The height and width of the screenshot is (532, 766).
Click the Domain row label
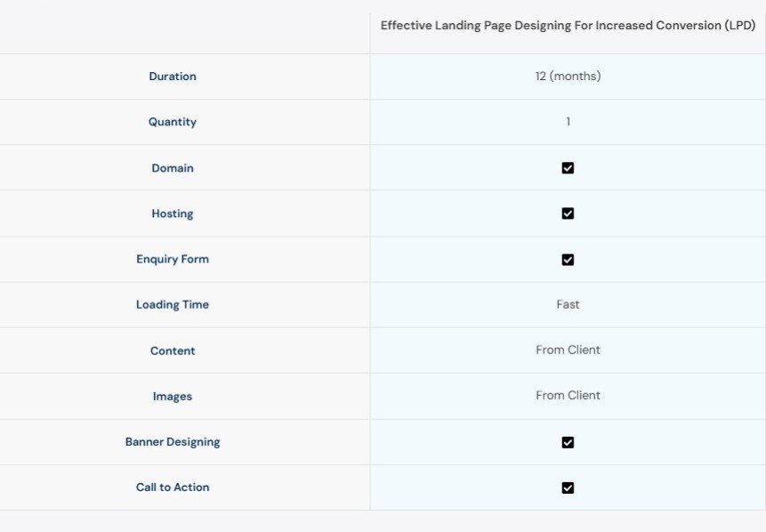coord(173,168)
